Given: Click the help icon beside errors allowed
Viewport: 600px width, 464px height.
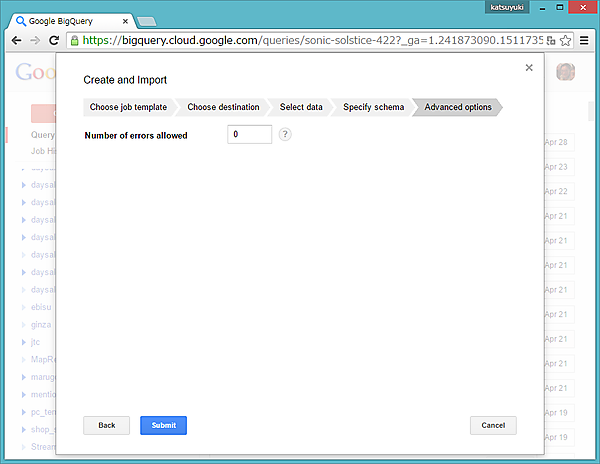Looking at the screenshot, I should pyautogui.click(x=285, y=135).
